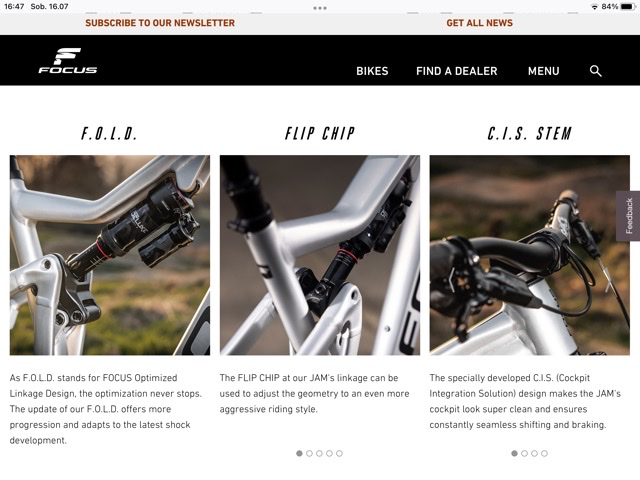This screenshot has width=640, height=480.
Task: Tap the three-dot multitasking indicator at top
Action: (x=320, y=8)
